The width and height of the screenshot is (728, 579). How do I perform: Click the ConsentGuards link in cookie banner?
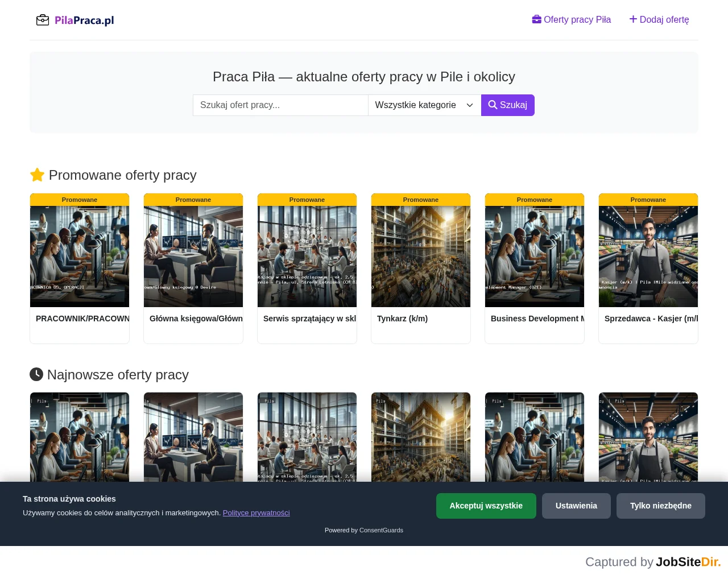(381, 530)
